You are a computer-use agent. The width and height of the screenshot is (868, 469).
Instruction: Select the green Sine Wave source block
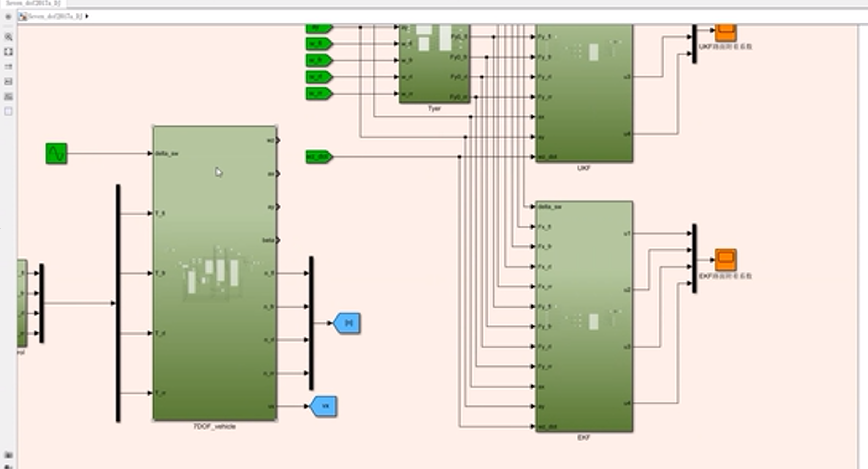(x=56, y=154)
